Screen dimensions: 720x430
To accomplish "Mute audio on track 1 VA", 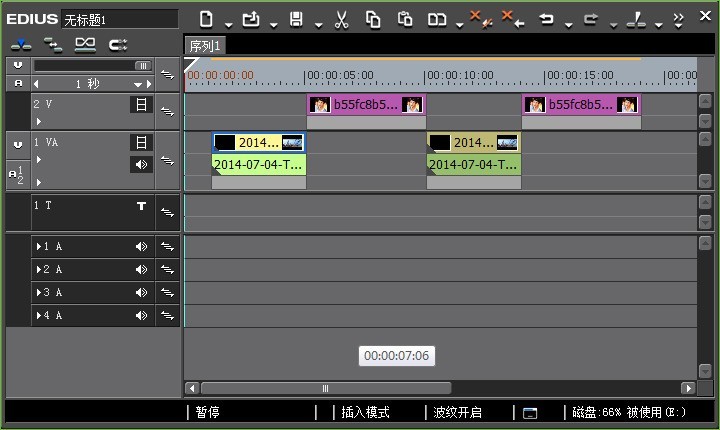I will click(141, 164).
